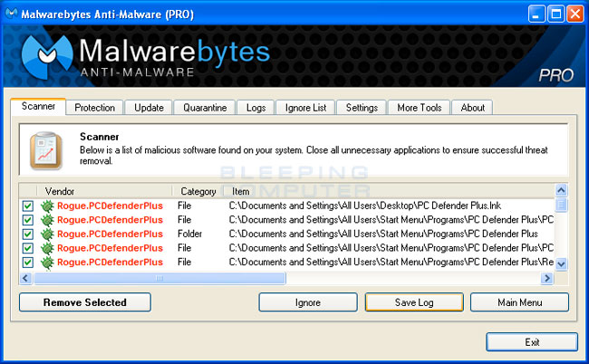The height and width of the screenshot is (364, 589).
Task: Maximize the Malwarebytes window
Action: (556, 14)
